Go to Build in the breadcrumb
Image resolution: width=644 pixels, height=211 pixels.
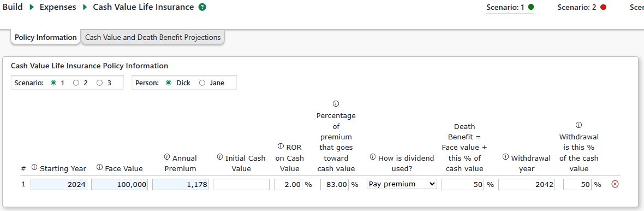point(13,7)
